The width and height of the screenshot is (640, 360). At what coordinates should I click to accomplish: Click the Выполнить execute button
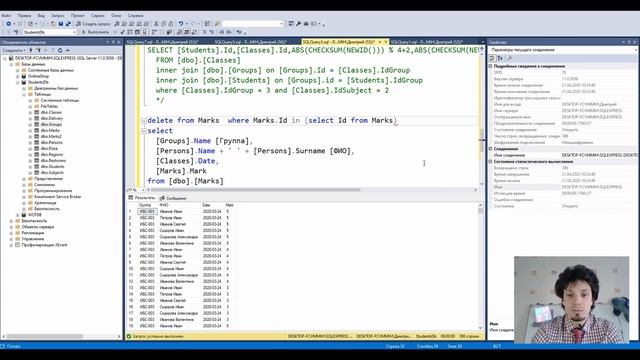tap(96, 32)
